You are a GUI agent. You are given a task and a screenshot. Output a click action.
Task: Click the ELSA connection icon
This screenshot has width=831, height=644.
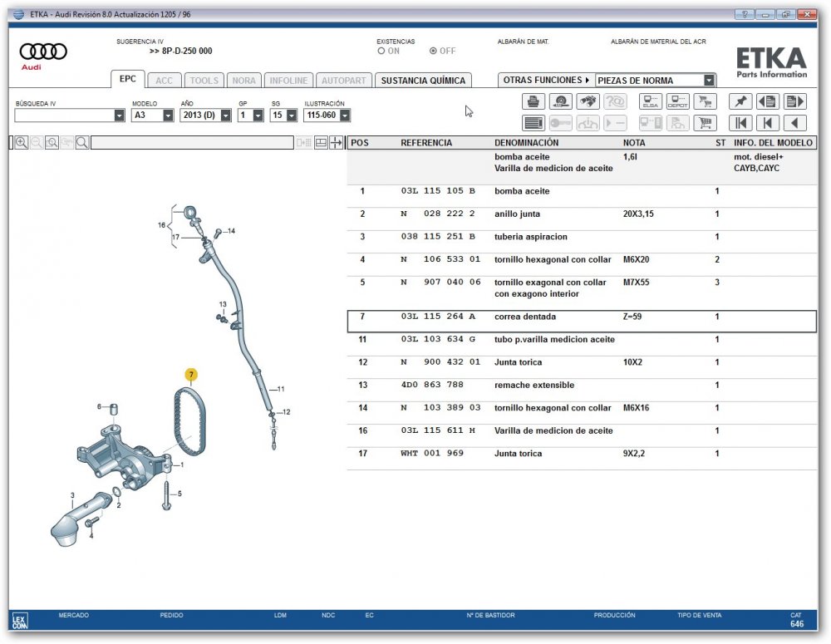(x=651, y=101)
